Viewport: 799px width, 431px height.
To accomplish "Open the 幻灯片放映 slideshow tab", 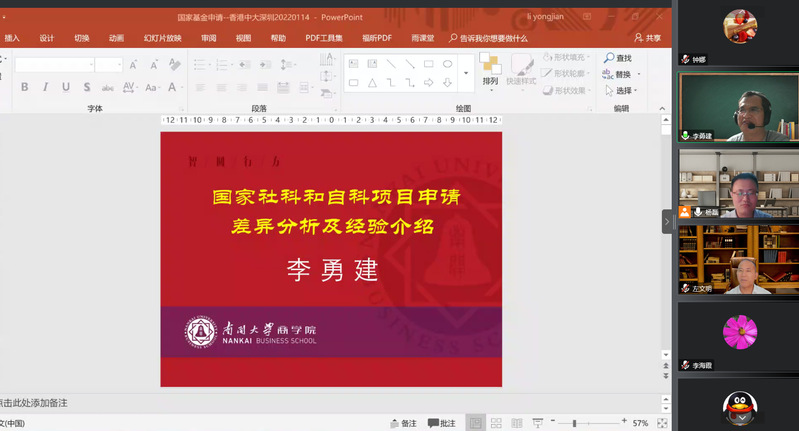I will [x=162, y=38].
